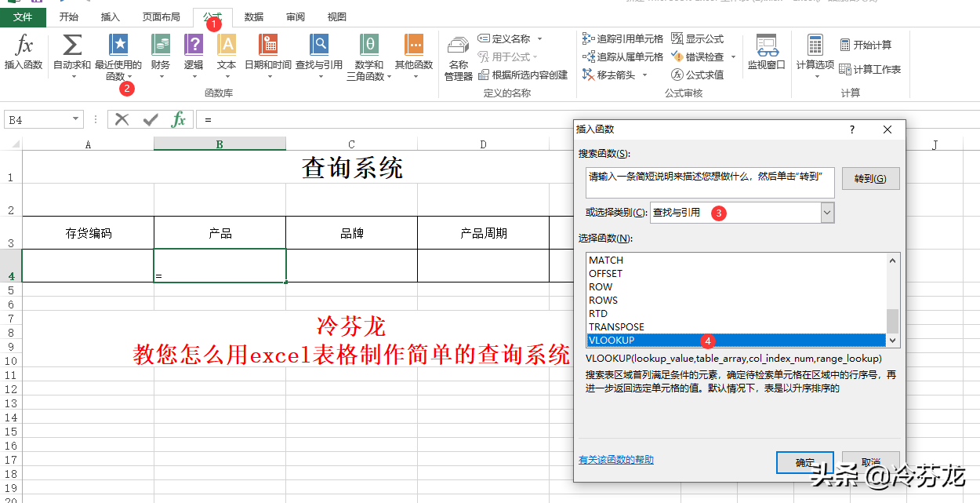Viewport: 980px width, 503px height.
Task: Select MATCH in function list
Action: point(736,260)
